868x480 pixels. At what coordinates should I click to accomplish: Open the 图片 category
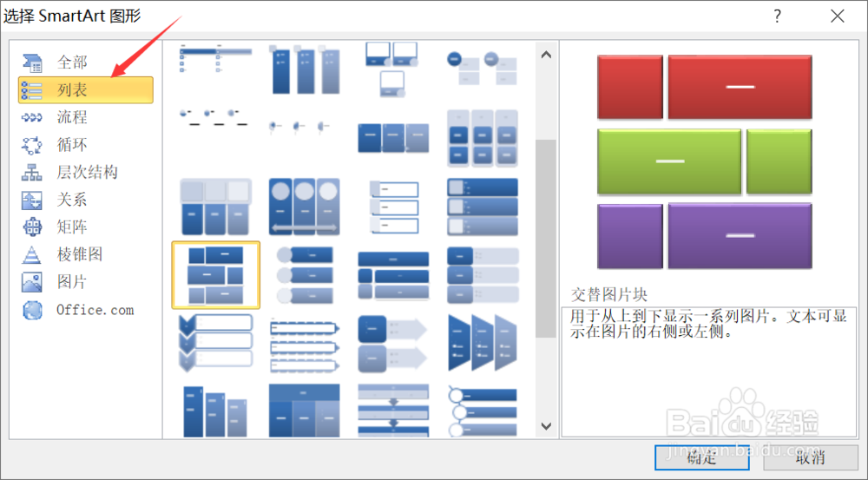tap(86, 282)
